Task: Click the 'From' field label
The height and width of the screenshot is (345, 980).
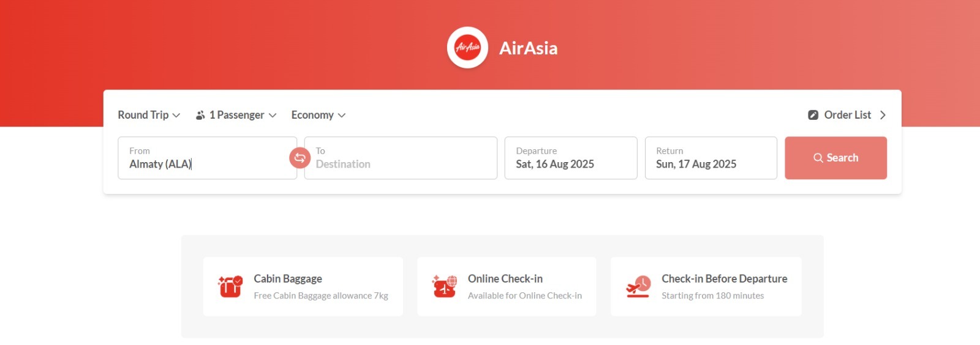Action: (x=140, y=150)
